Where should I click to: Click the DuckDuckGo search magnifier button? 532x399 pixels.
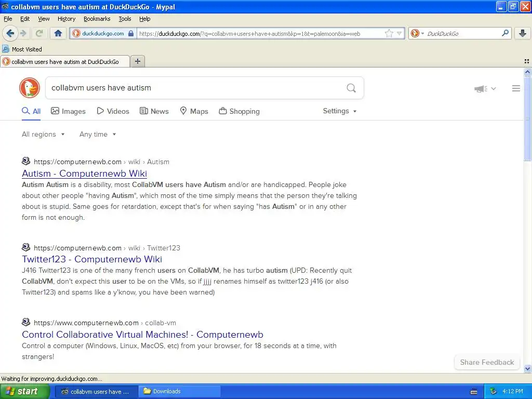tap(351, 88)
